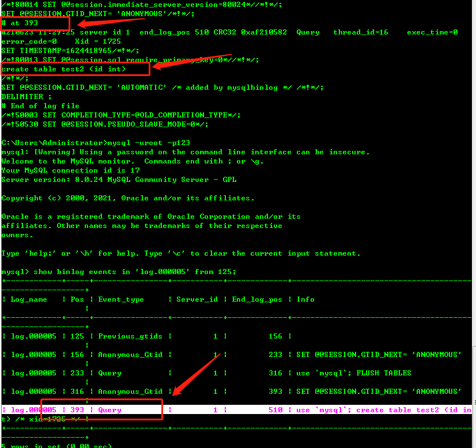Viewport: 476px width, 448px height.
Task: Click 'COMPLETION_TYPE=@OLD_COMPLETION_TYPE' line
Action: point(121,115)
